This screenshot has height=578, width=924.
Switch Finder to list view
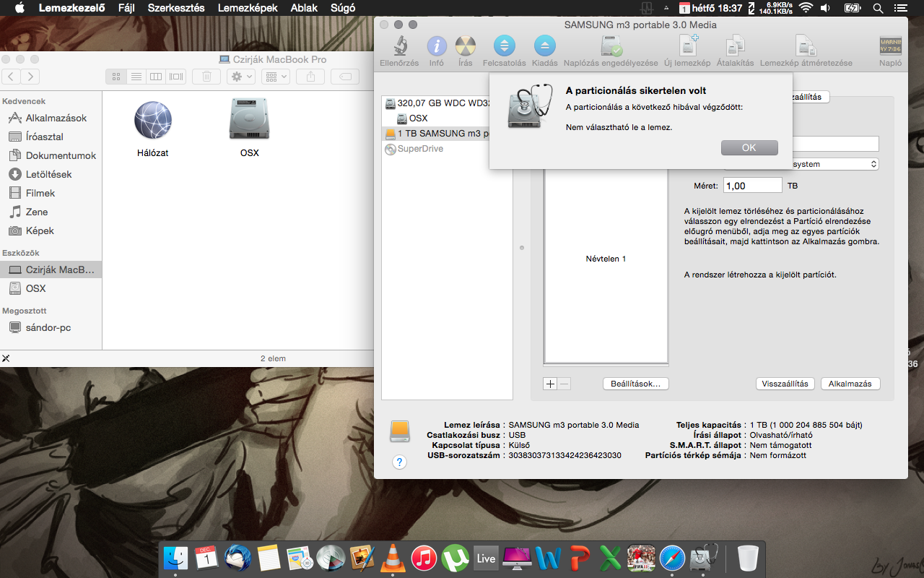tap(136, 76)
